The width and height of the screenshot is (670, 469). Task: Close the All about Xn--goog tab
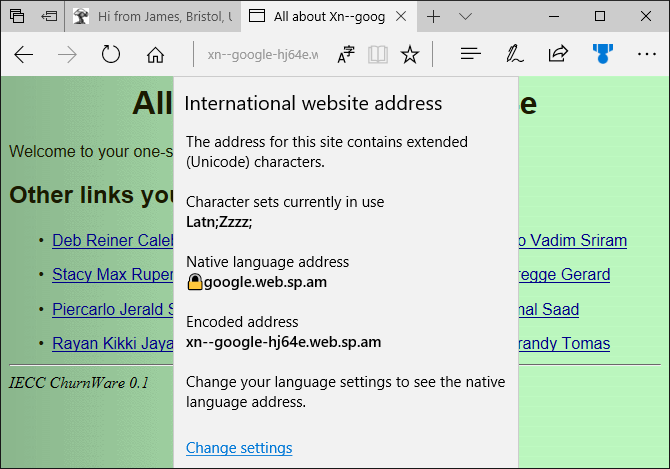click(x=401, y=17)
